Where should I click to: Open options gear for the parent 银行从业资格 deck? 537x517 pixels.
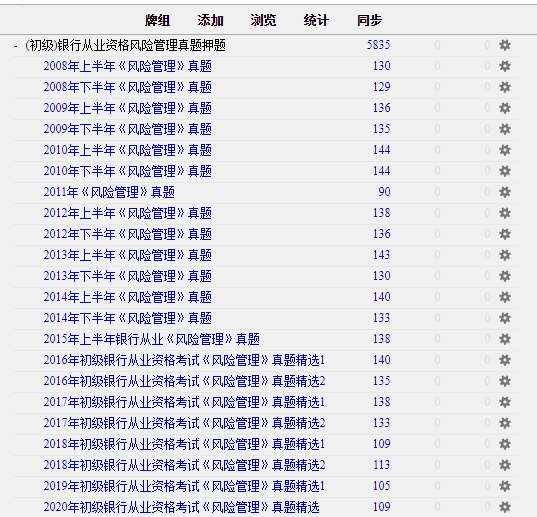[505, 45]
